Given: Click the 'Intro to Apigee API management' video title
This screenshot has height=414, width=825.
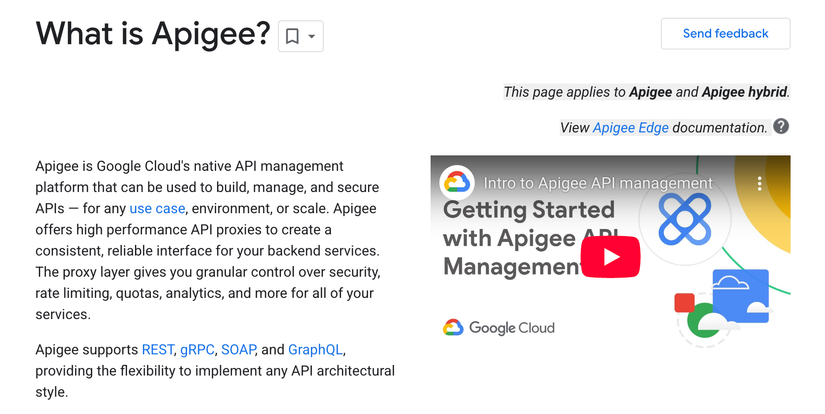Looking at the screenshot, I should tap(598, 183).
